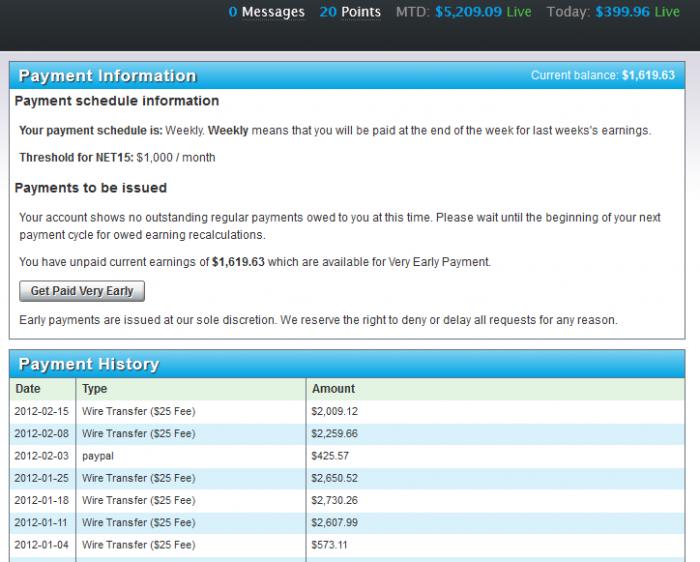Click the Get Paid Very Early button

(82, 291)
